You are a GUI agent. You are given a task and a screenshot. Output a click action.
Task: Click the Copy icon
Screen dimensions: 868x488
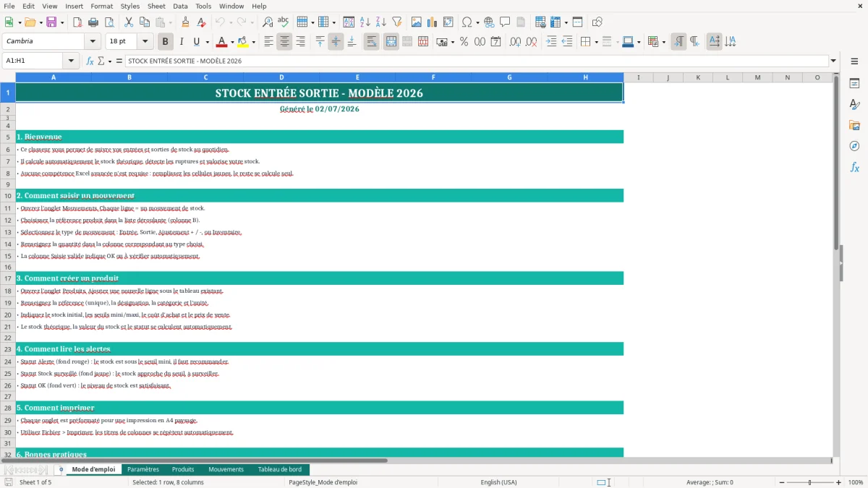[144, 22]
